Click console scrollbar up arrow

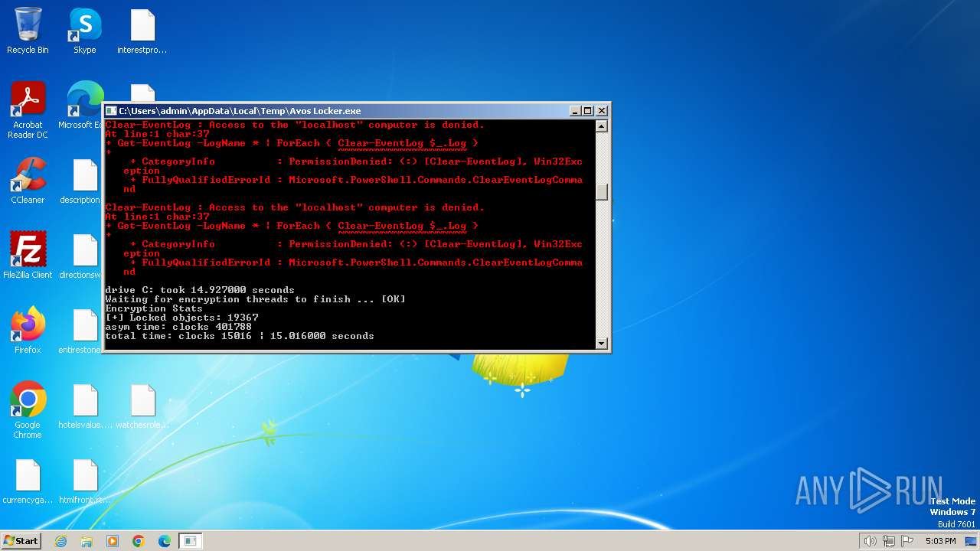pos(602,126)
